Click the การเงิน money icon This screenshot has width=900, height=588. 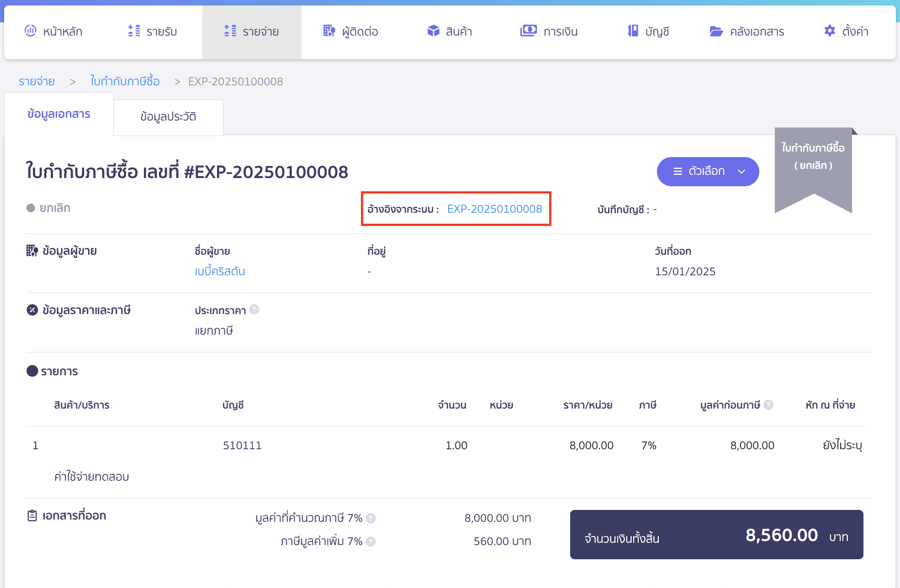point(528,31)
